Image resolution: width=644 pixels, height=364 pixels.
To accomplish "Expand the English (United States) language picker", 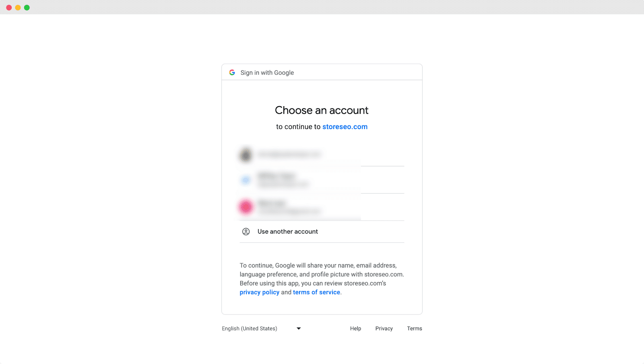I will pyautogui.click(x=262, y=328).
